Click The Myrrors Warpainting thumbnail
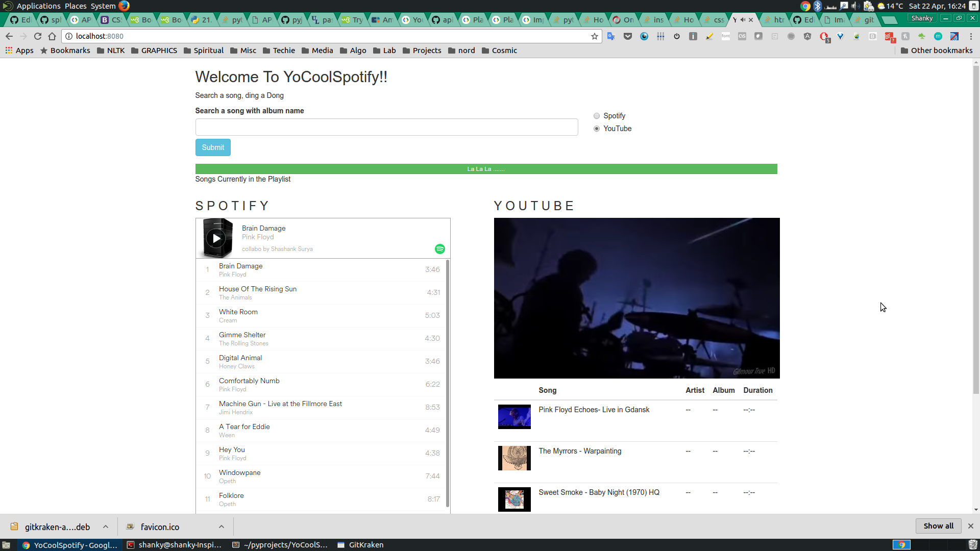Image resolution: width=980 pixels, height=551 pixels. click(514, 458)
